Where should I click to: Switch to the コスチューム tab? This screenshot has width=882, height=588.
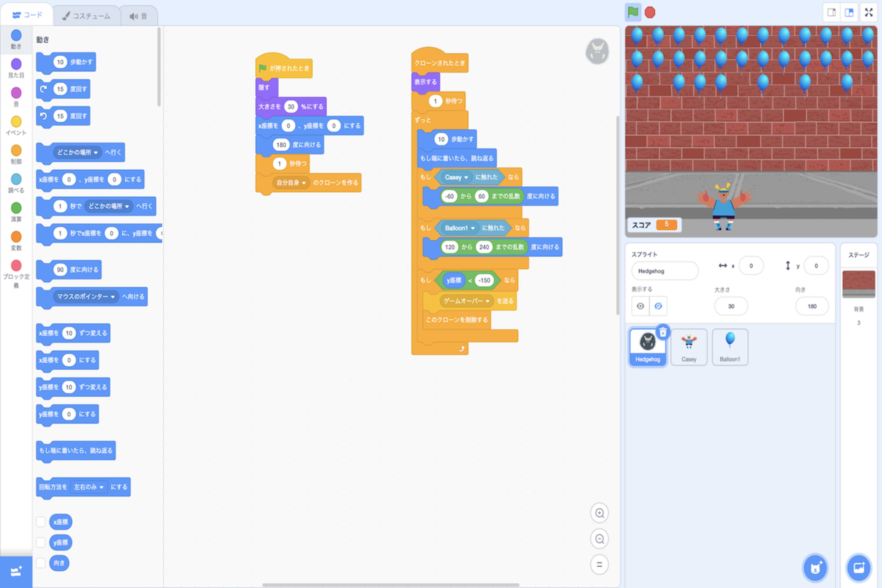[87, 16]
